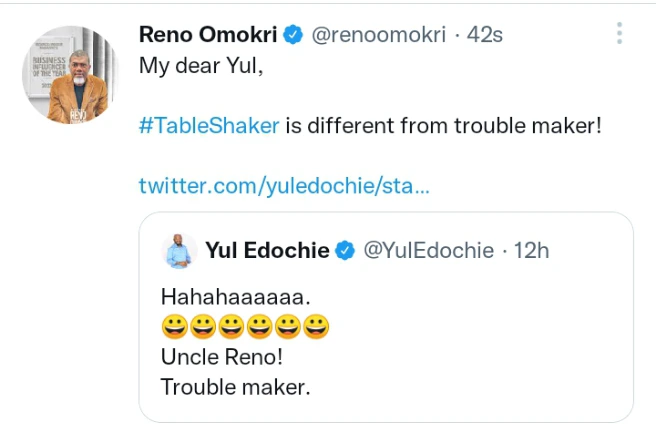Open the three-dot more options menu

pos(620,34)
